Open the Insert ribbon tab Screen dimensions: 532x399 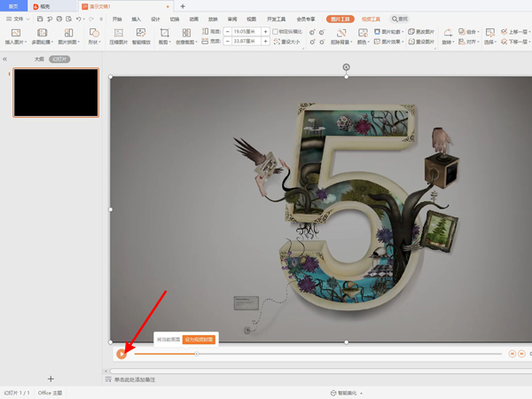(136, 19)
